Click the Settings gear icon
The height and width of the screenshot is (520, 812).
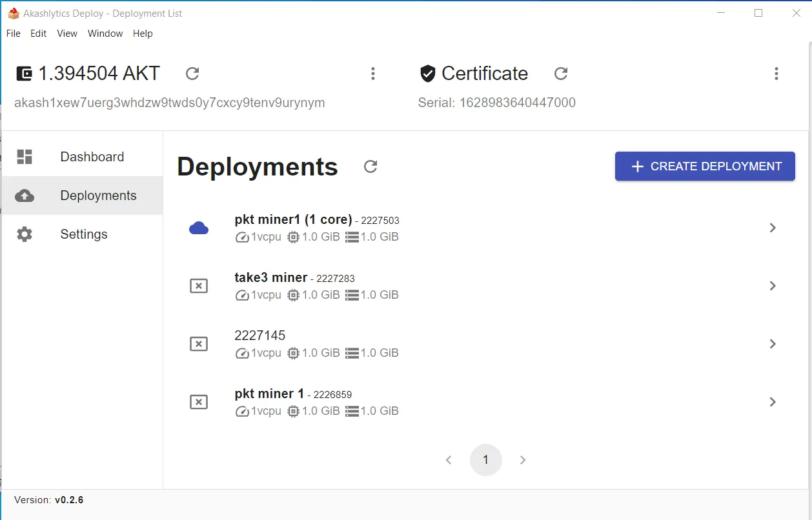[x=25, y=234]
